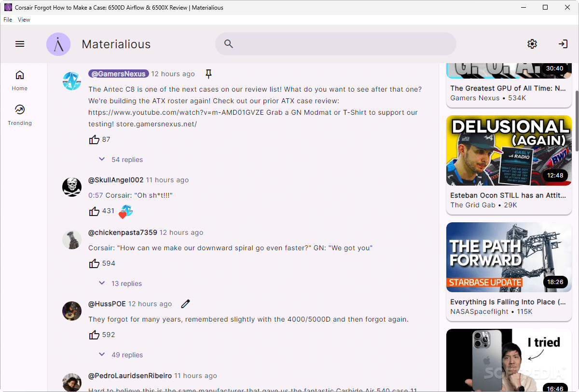Click PedroLauridsenRibeiro avatar
This screenshot has width=579, height=392.
point(72,382)
